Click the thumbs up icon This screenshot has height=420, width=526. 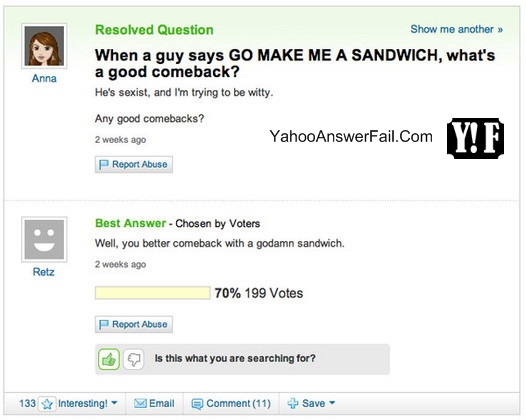pos(109,359)
